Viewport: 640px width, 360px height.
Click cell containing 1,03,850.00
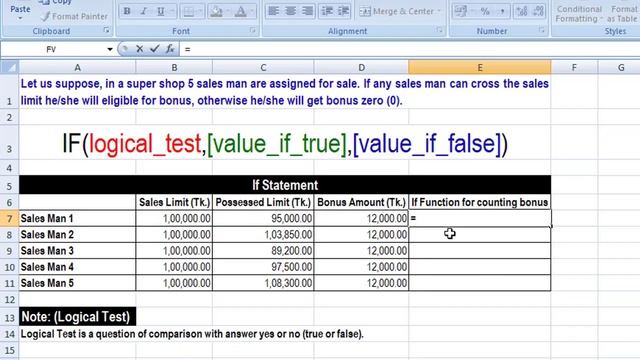[263, 235]
